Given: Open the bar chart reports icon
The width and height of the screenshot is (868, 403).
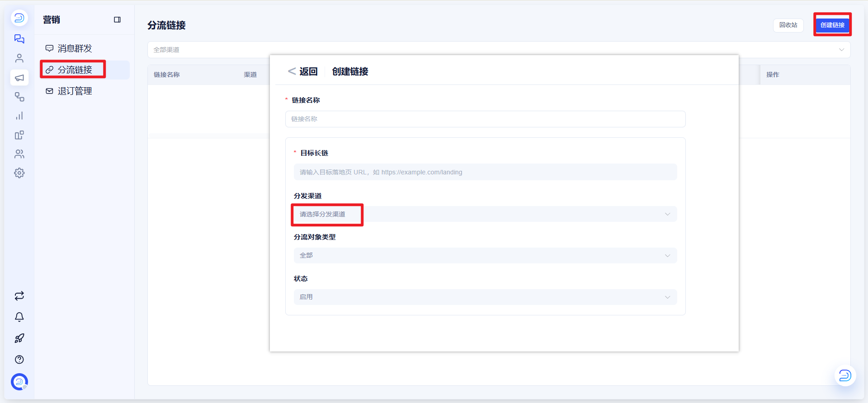Looking at the screenshot, I should (x=19, y=116).
